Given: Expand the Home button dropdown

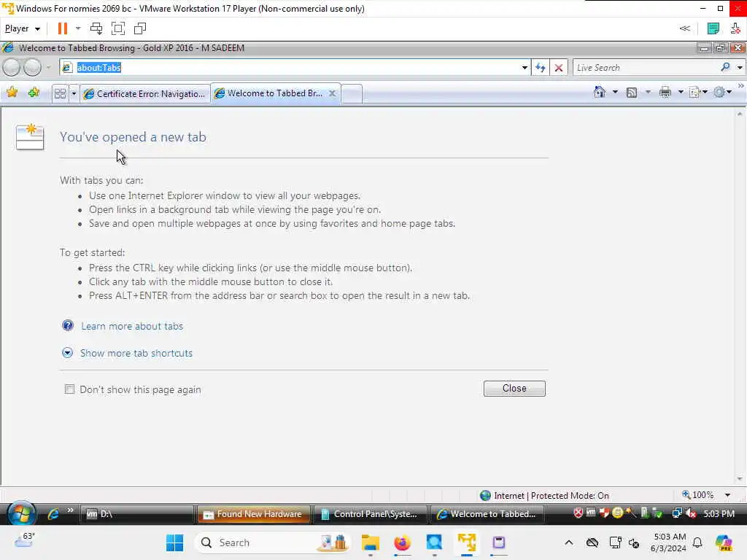Looking at the screenshot, I should 615,92.
